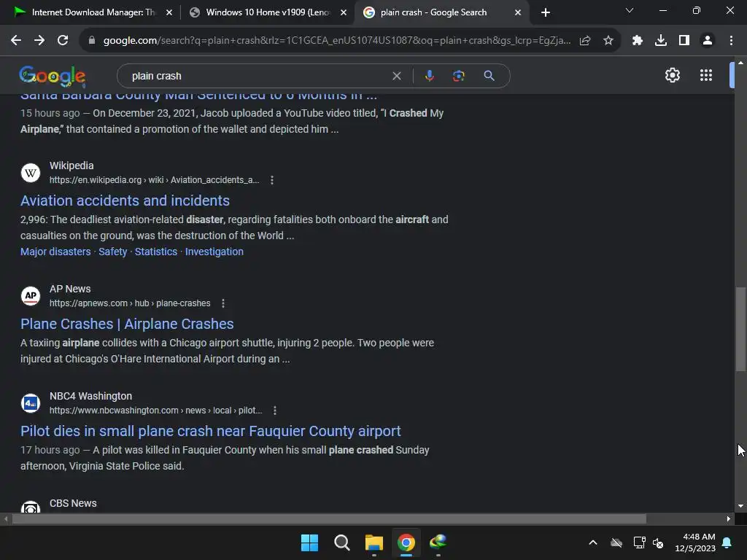Open more options for NBC4 Washington result

(275, 411)
